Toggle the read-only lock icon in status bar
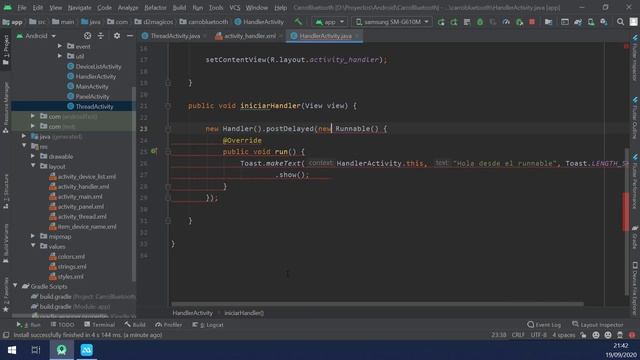640x360 pixels. click(x=583, y=335)
